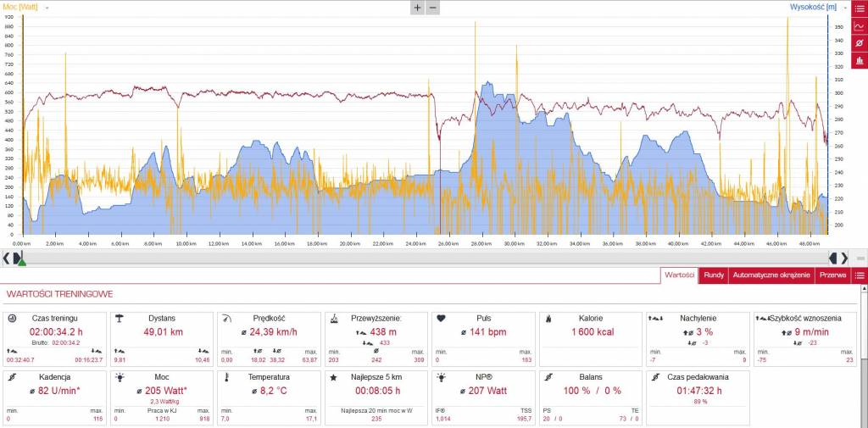
Task: Click the crank icon in Kadencja card
Action: click(12, 377)
